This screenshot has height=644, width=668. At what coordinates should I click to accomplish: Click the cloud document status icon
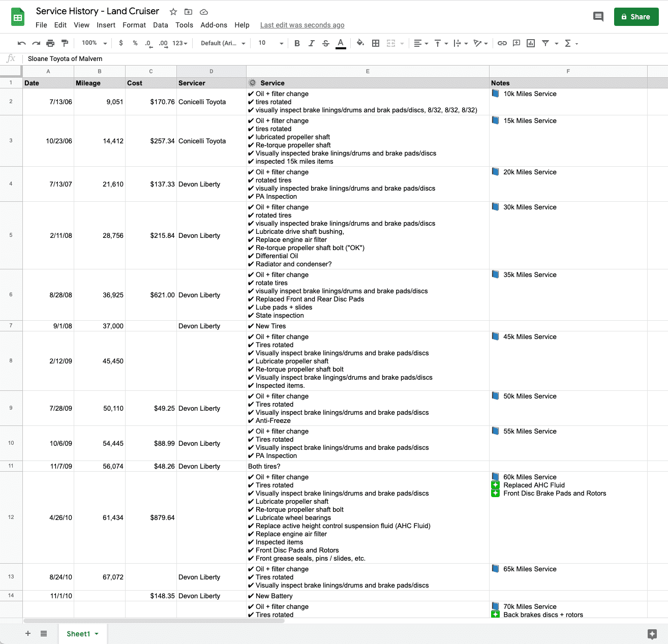pos(203,12)
